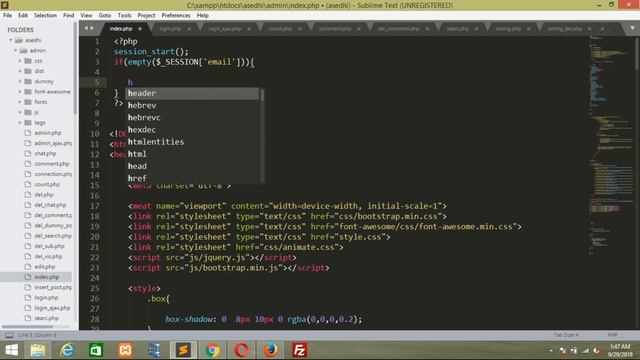Open del_sub.php in the sidebar
Screen dimensions: 640x360
click(49, 246)
